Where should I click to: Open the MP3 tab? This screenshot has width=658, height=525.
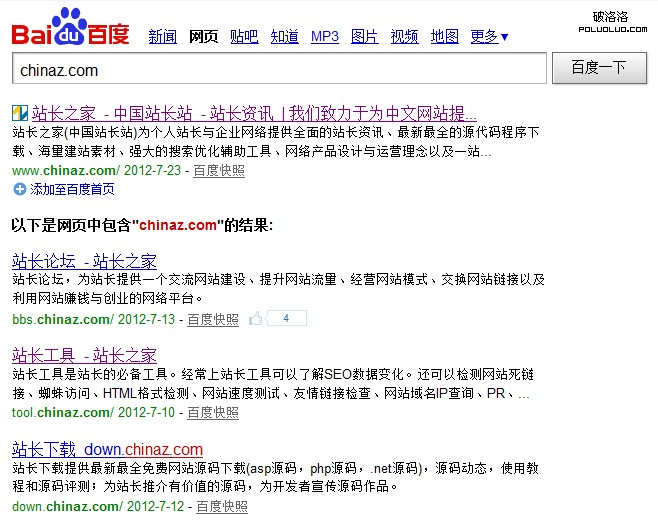point(325,37)
